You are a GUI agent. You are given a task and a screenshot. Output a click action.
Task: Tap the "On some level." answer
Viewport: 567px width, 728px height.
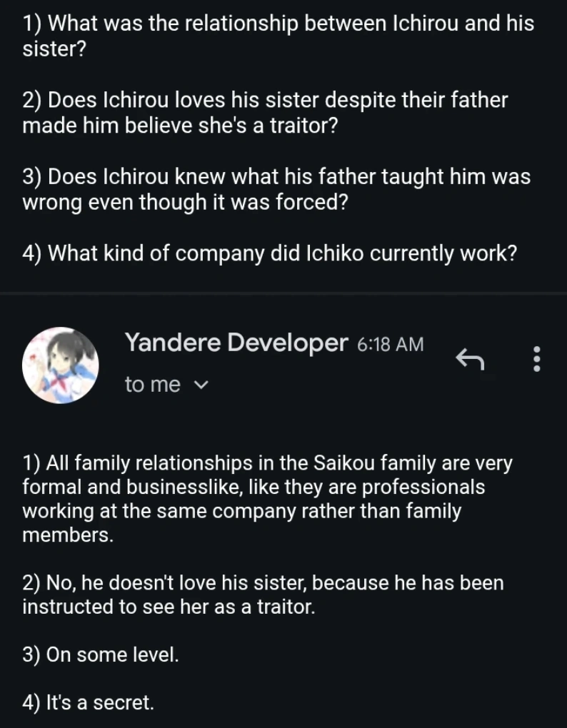tap(101, 654)
